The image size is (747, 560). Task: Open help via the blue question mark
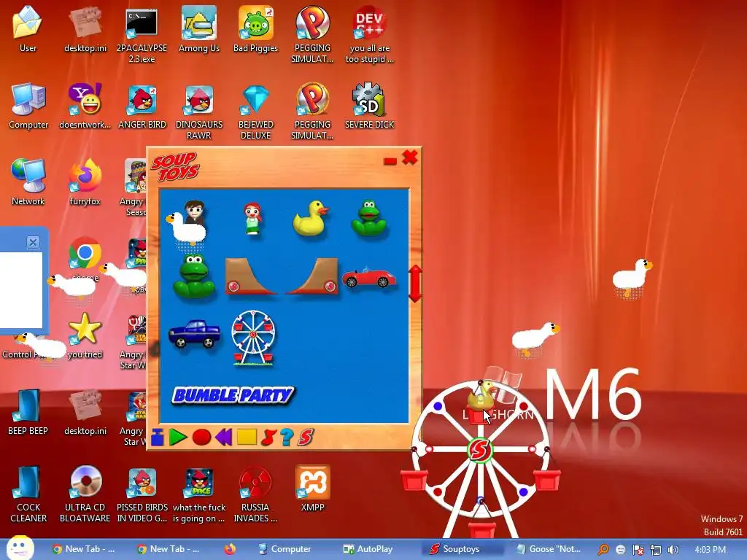point(287,437)
